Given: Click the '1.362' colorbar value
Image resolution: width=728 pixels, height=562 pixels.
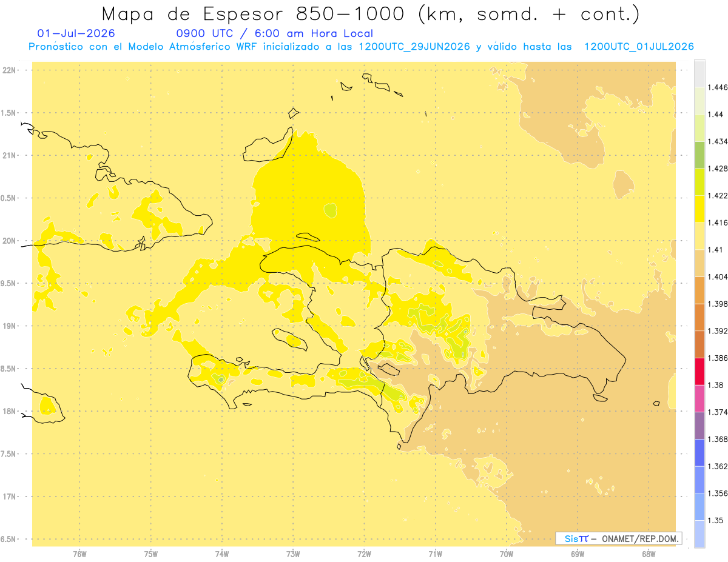Looking at the screenshot, I should click(718, 466).
